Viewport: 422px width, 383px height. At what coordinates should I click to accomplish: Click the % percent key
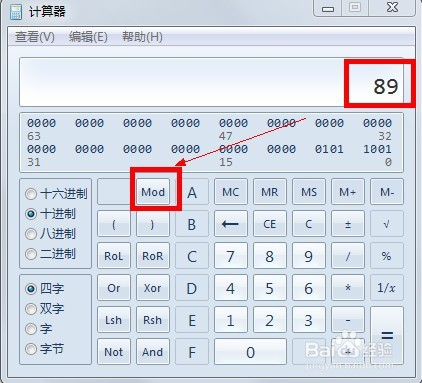pyautogui.click(x=387, y=256)
